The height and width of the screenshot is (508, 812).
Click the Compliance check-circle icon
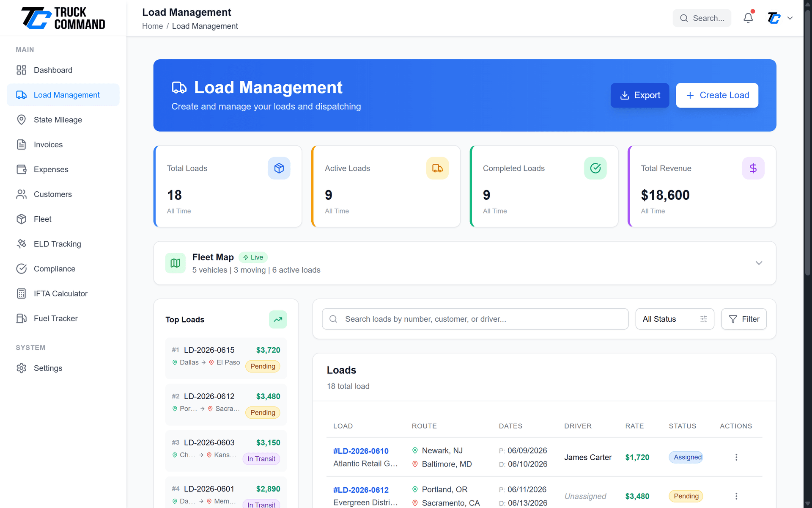click(22, 269)
